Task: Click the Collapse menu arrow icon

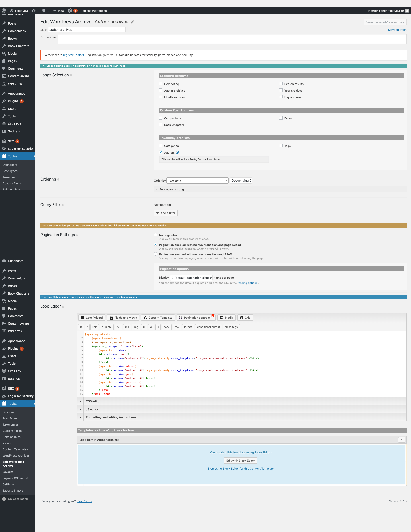Action: (4, 499)
